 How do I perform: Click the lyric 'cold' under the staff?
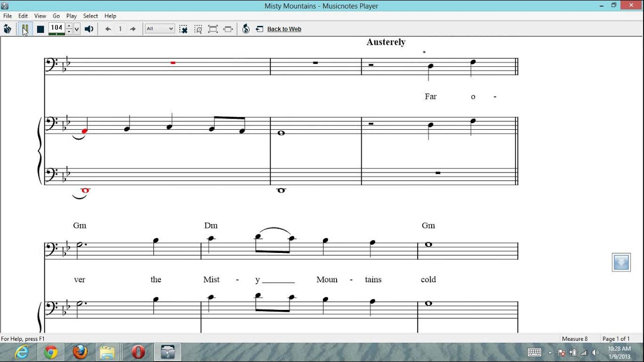click(428, 280)
